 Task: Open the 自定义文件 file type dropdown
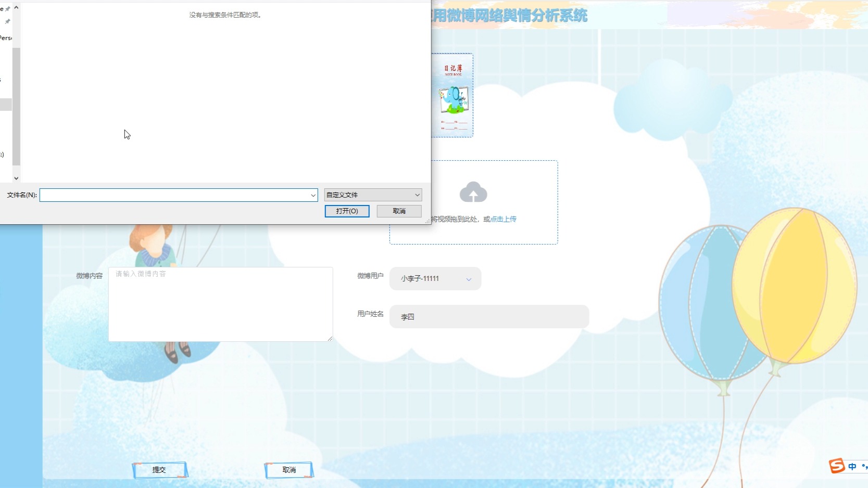pos(373,195)
